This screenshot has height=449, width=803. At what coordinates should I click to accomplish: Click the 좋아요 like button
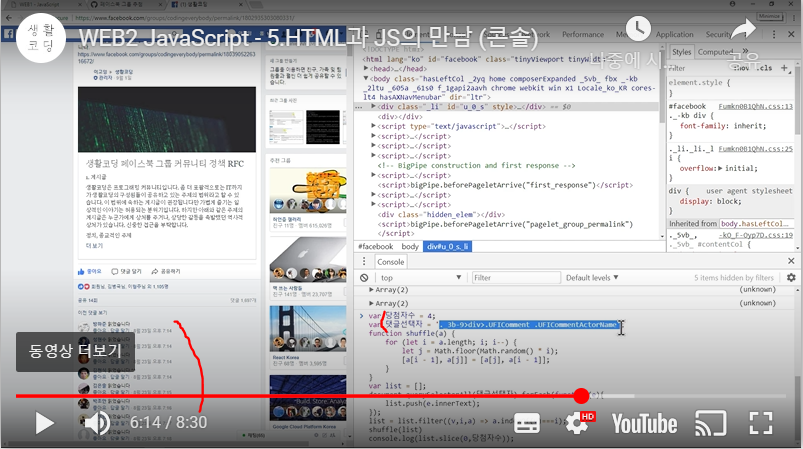click(x=90, y=271)
